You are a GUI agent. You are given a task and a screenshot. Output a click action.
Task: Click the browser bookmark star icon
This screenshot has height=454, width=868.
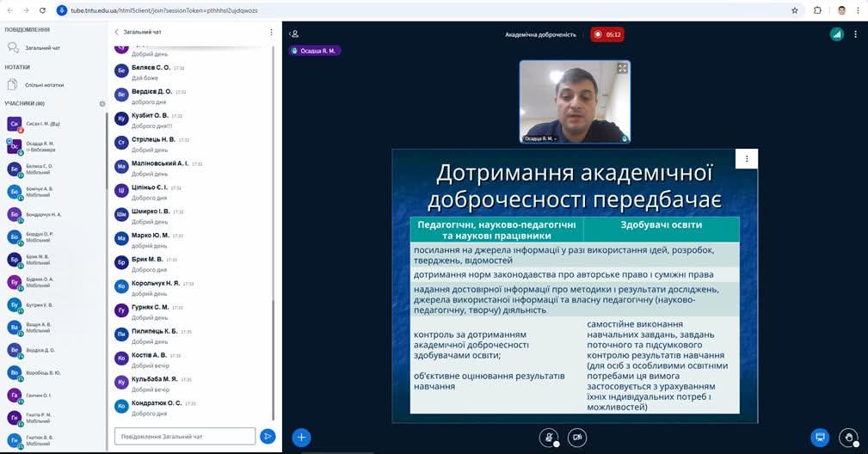(794, 10)
